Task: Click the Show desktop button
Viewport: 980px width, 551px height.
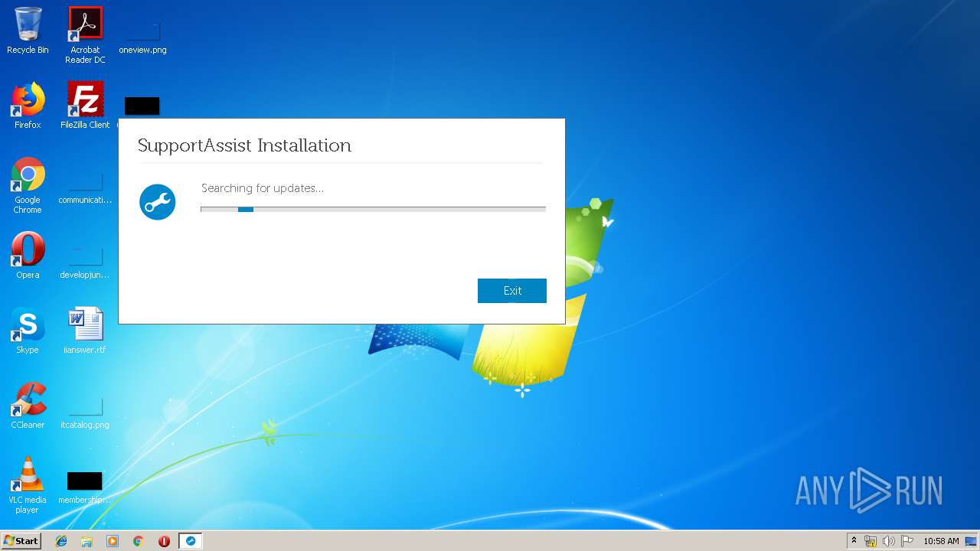Action: pos(972,541)
